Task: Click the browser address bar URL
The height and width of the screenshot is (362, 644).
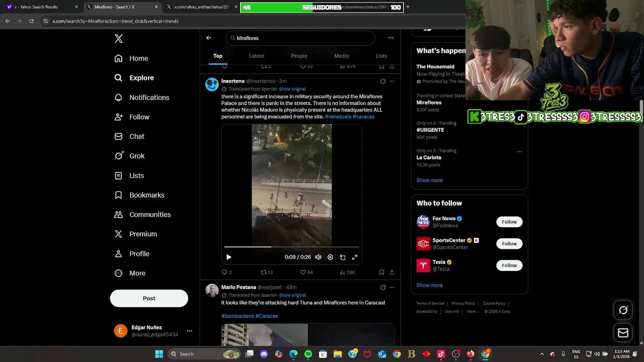Action: (115, 21)
